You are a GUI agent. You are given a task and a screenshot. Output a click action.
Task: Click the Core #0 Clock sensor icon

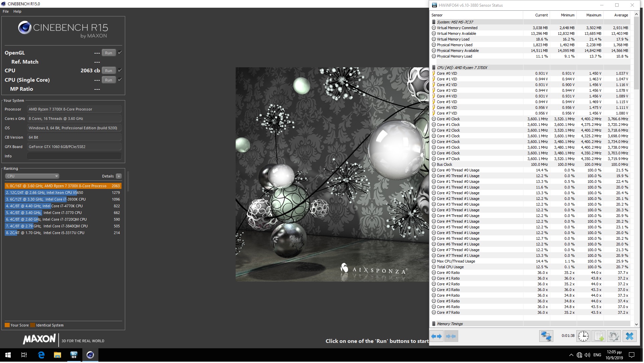434,119
